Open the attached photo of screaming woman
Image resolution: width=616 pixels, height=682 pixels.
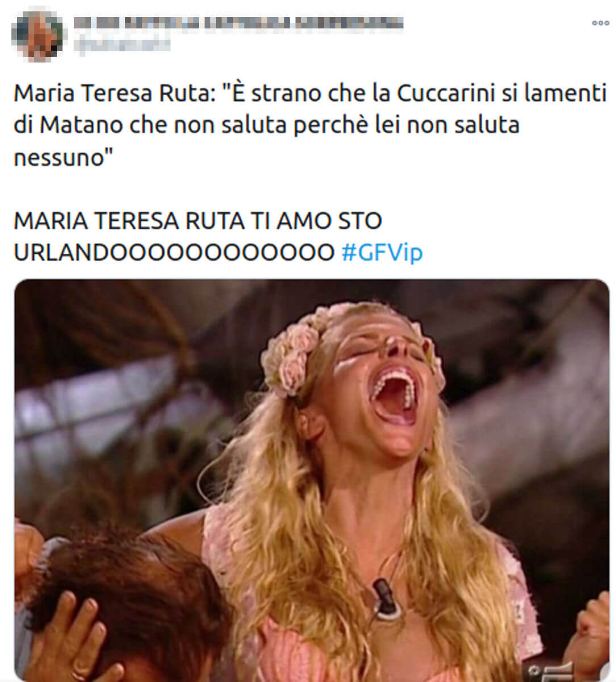click(x=311, y=480)
